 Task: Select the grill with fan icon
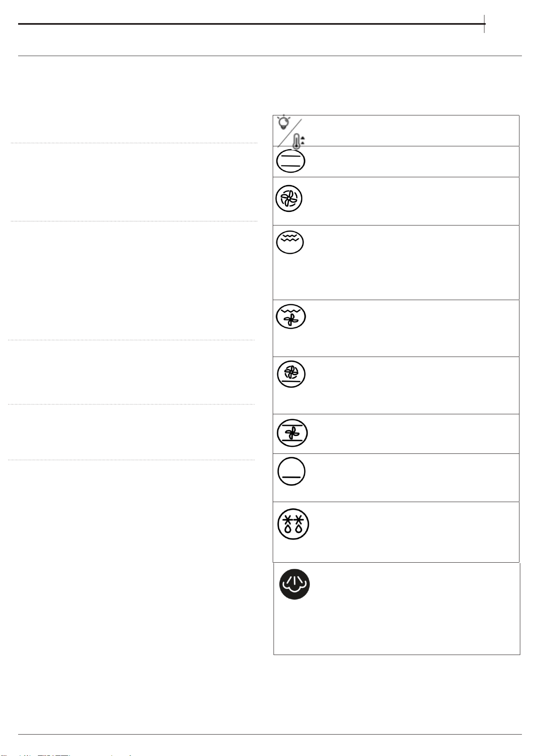tap(291, 317)
